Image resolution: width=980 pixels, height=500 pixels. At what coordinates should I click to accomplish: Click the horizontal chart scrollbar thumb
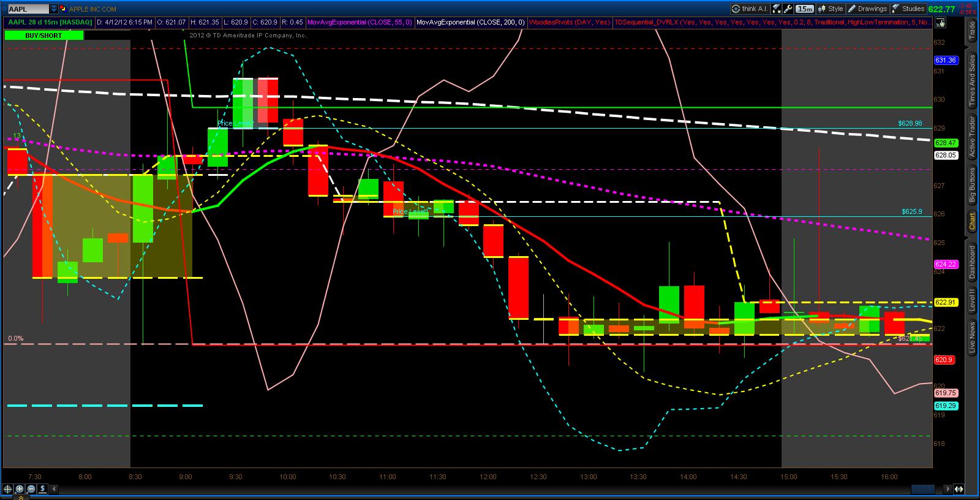(x=923, y=489)
